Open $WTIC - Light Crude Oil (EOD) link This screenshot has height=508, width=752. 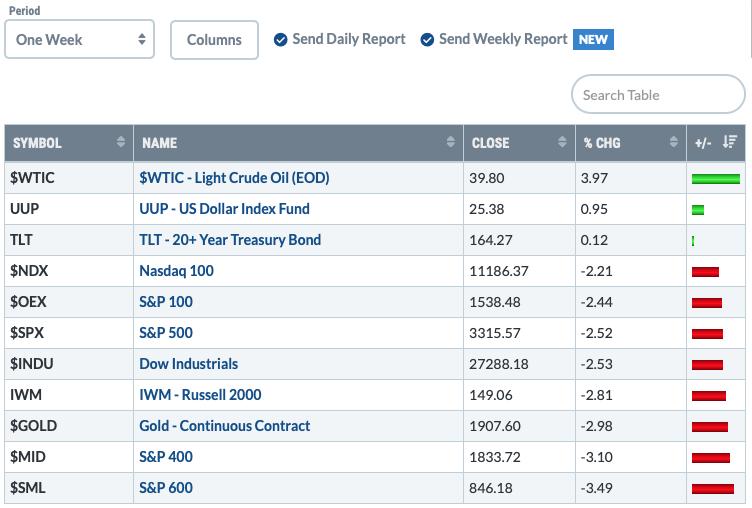point(234,178)
